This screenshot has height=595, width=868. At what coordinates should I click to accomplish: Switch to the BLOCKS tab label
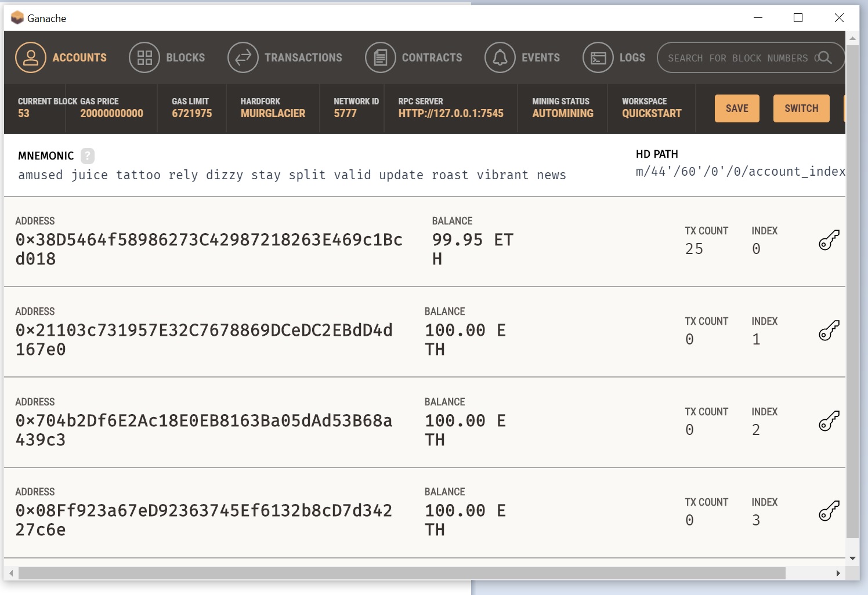click(186, 57)
